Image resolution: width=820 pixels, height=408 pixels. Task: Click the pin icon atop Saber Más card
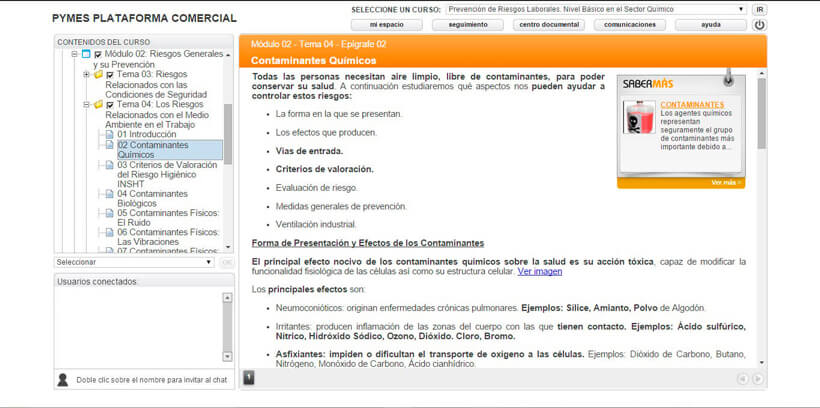pyautogui.click(x=728, y=76)
